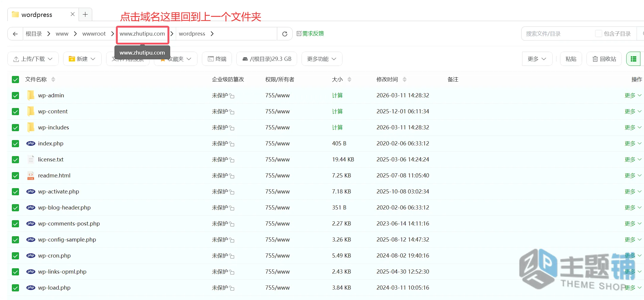
Task: Uncheck the index.php row checkbox
Action: (15, 144)
